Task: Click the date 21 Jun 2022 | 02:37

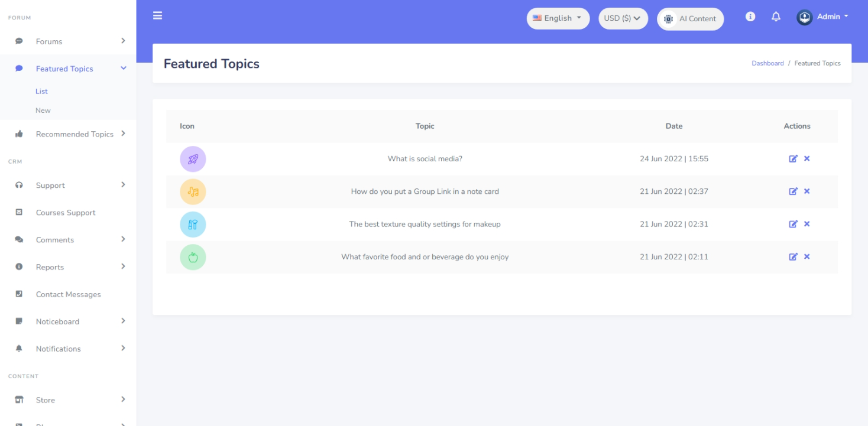Action: pyautogui.click(x=674, y=191)
